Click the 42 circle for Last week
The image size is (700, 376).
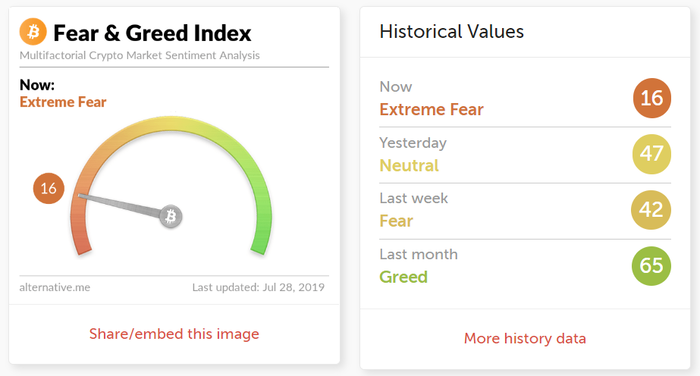pos(651,210)
